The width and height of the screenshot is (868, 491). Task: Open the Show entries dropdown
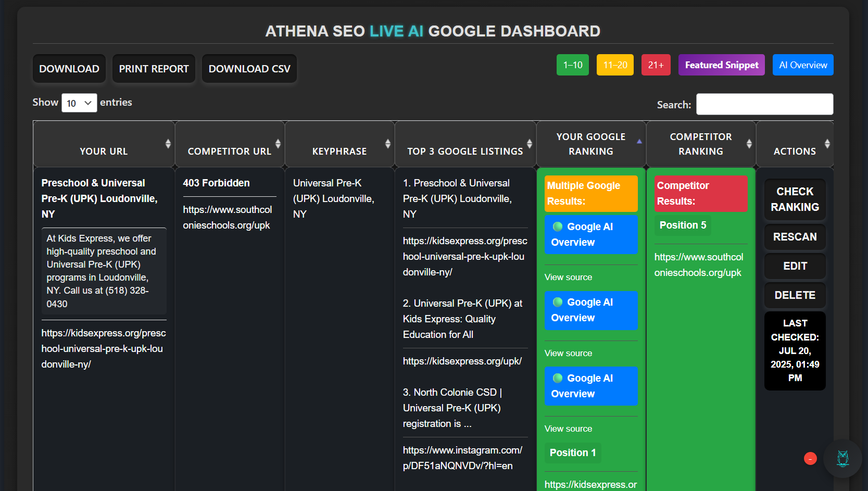pyautogui.click(x=79, y=103)
